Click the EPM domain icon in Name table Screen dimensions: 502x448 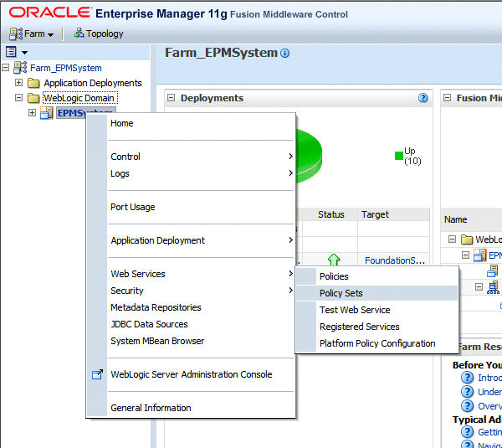pos(480,255)
